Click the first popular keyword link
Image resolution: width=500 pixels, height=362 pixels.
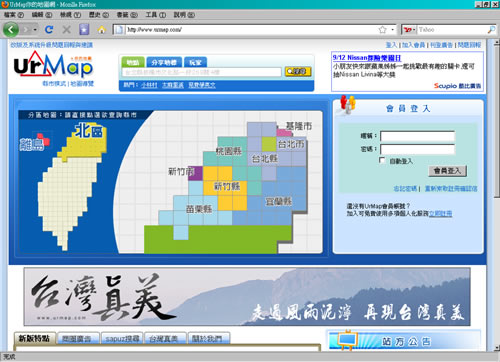pyautogui.click(x=149, y=85)
